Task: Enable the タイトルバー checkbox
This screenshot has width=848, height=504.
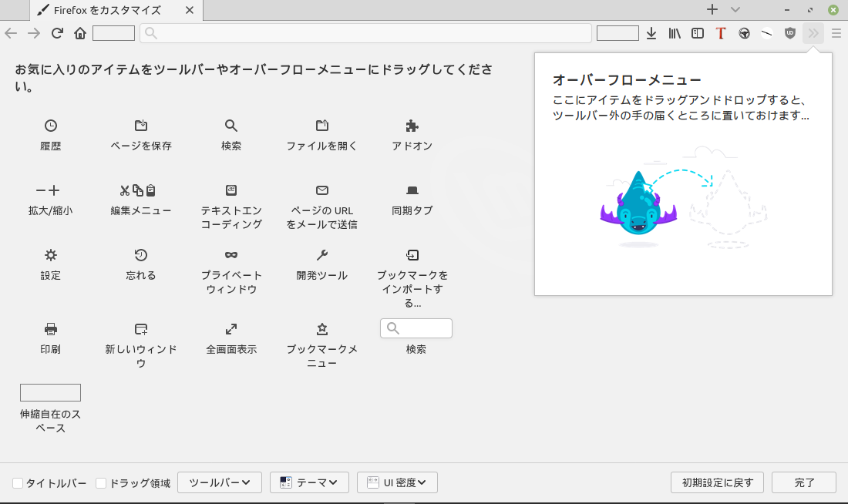Action: [18, 483]
